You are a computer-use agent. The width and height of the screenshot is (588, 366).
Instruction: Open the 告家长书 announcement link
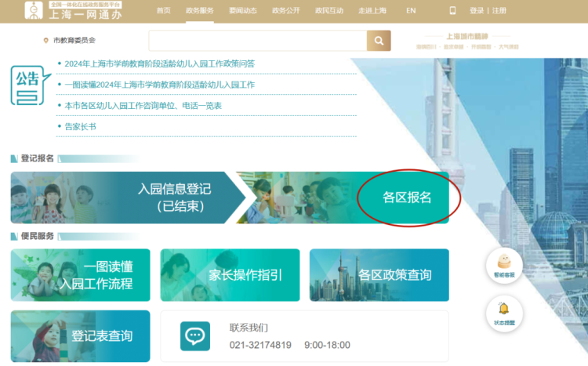80,125
